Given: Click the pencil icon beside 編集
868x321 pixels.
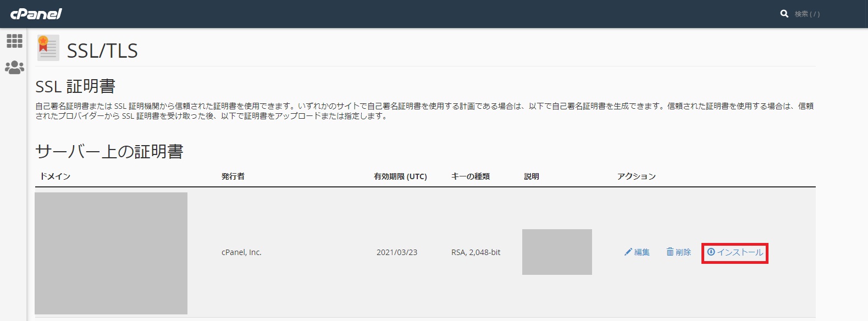Looking at the screenshot, I should click(628, 252).
